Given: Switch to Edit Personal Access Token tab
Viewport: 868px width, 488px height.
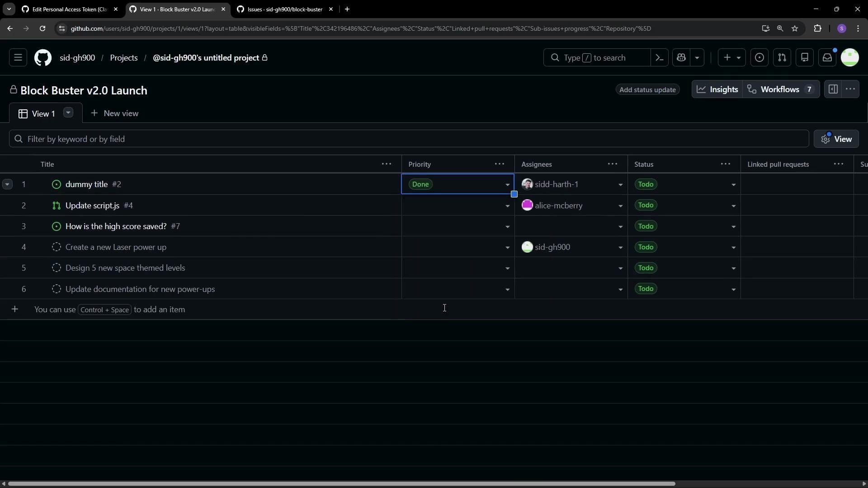Looking at the screenshot, I should pyautogui.click(x=70, y=9).
